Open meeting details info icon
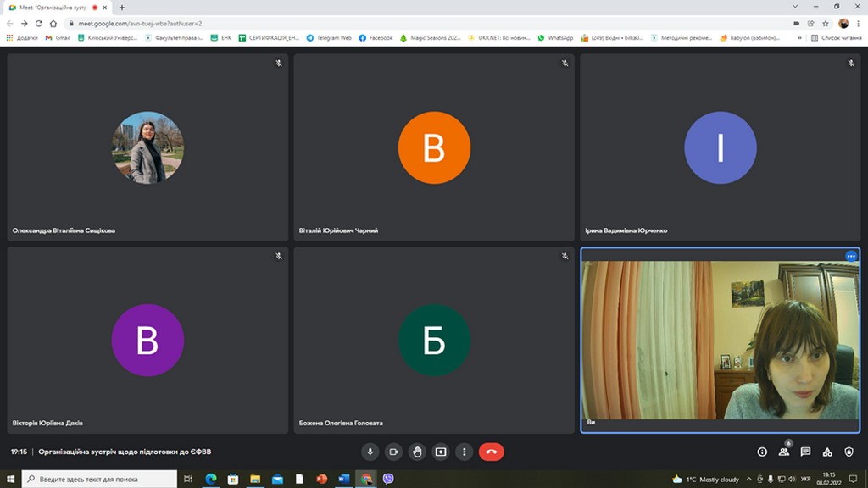The image size is (868, 488). [762, 452]
